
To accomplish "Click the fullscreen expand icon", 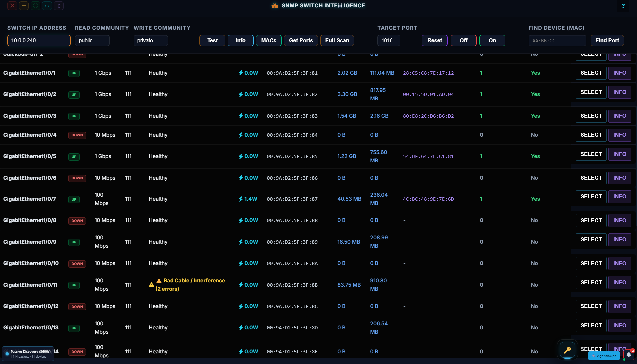I will pos(35,6).
